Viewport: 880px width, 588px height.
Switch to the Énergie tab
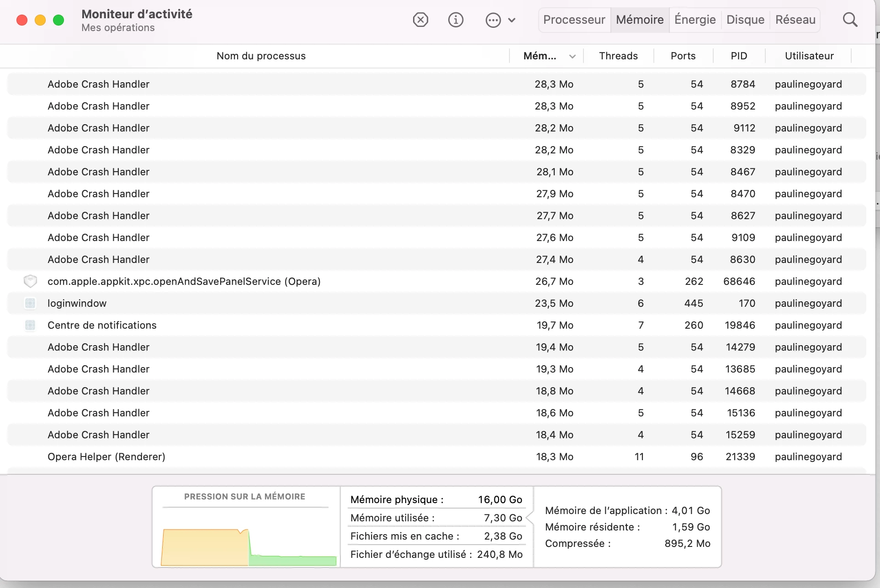[694, 20]
